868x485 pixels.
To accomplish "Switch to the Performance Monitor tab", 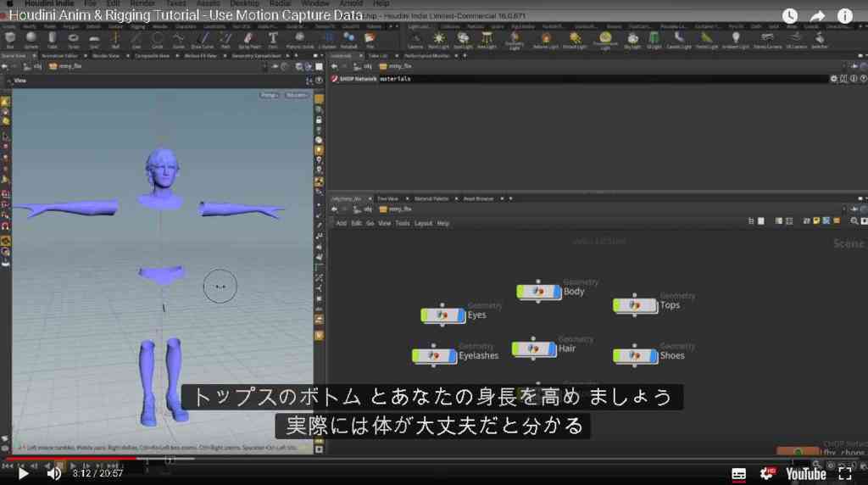I will (x=426, y=55).
